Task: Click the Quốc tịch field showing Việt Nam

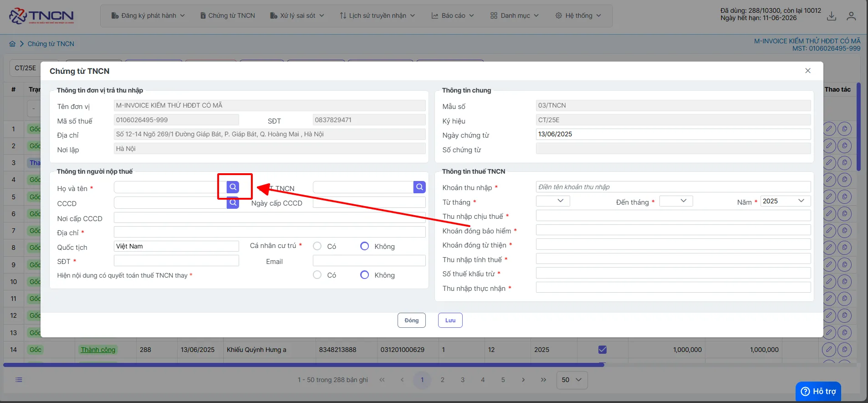Action: [176, 246]
